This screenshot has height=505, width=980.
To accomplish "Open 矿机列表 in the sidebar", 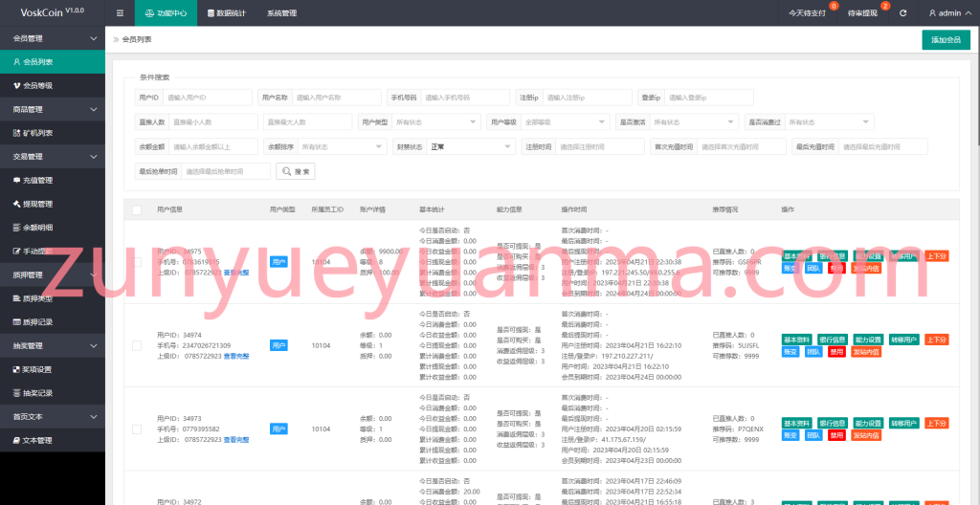I will click(53, 133).
